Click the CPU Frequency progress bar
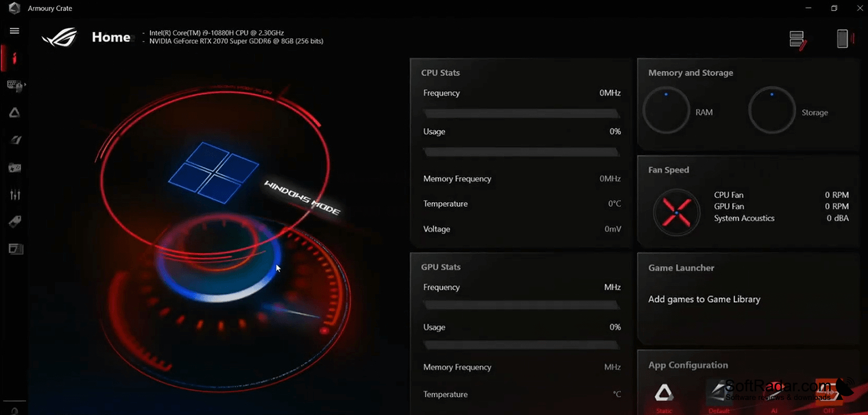Image resolution: width=868 pixels, height=415 pixels. 521,114
